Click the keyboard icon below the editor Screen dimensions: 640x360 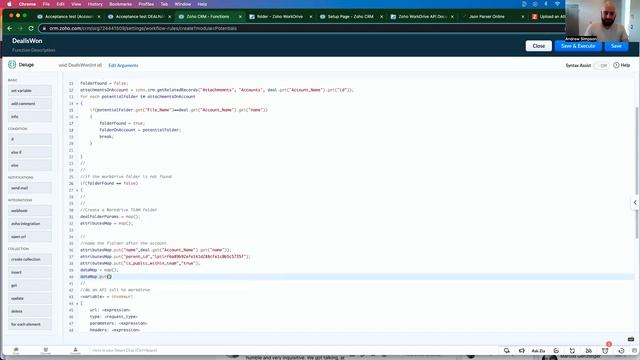coord(631,339)
